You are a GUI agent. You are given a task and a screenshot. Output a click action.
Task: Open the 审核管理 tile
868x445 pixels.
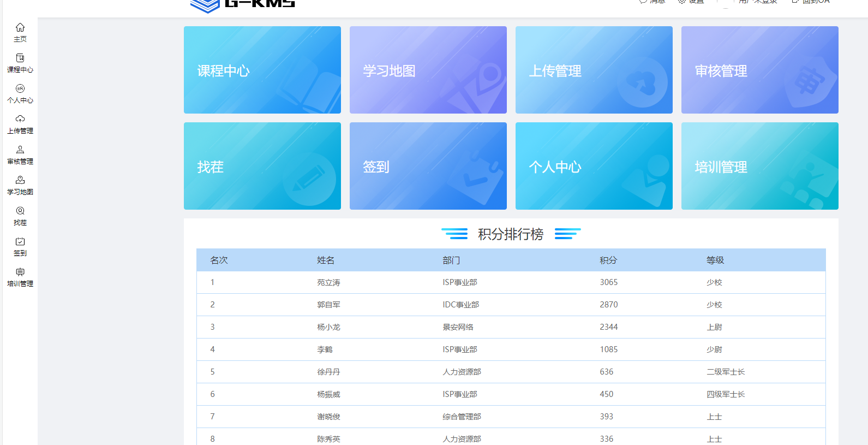tap(760, 70)
